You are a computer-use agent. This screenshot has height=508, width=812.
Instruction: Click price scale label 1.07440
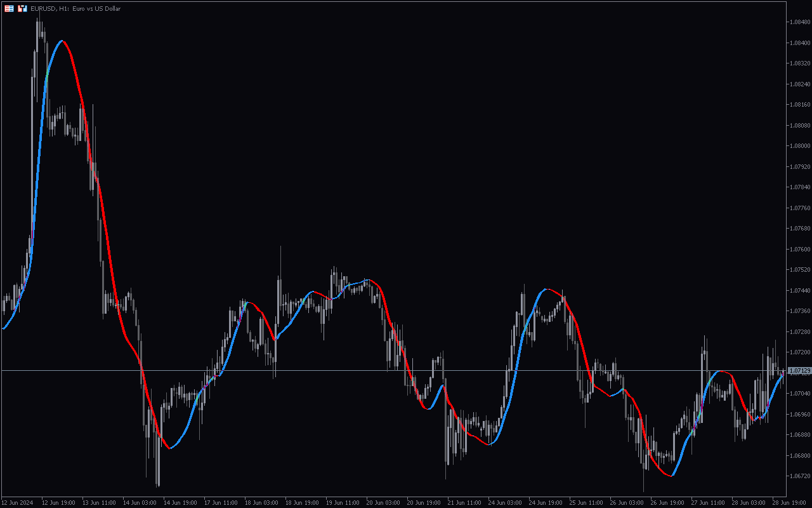800,290
